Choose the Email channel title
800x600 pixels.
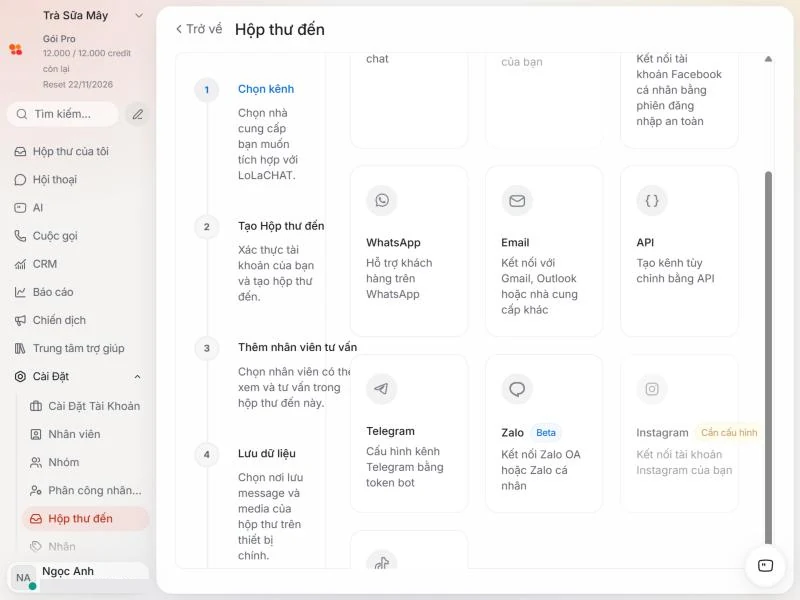[515, 242]
